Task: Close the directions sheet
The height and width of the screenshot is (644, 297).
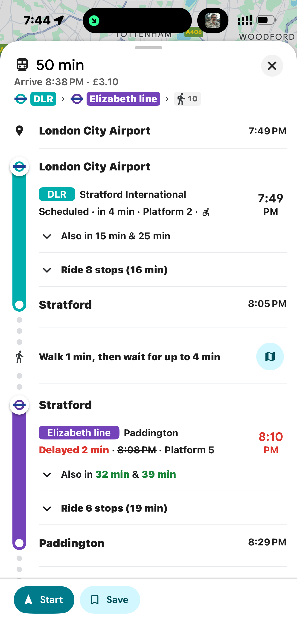Action: pyautogui.click(x=272, y=66)
